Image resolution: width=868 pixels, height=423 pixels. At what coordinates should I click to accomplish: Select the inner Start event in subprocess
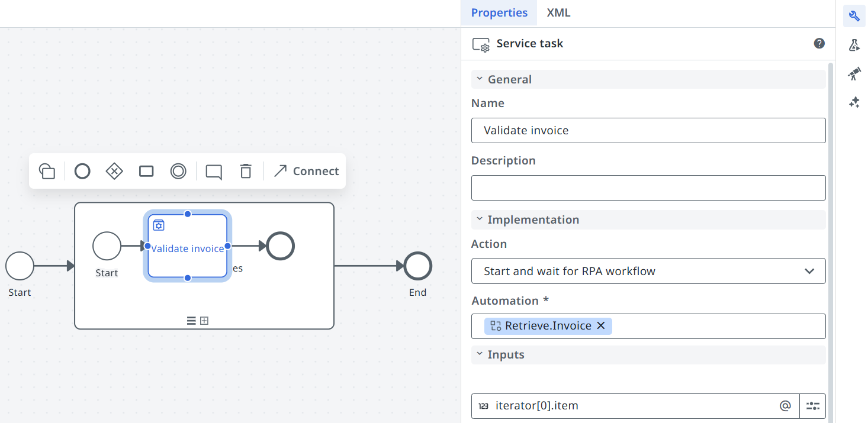click(107, 246)
